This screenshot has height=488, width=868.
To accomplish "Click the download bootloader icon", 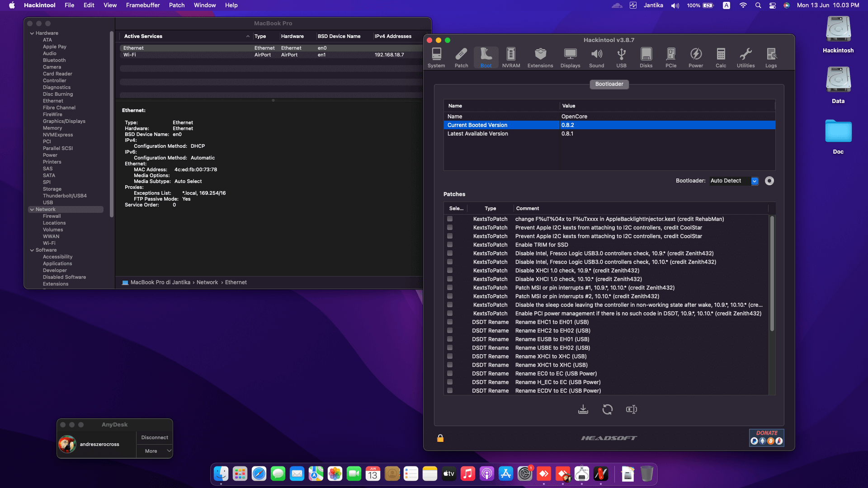I will pyautogui.click(x=583, y=409).
